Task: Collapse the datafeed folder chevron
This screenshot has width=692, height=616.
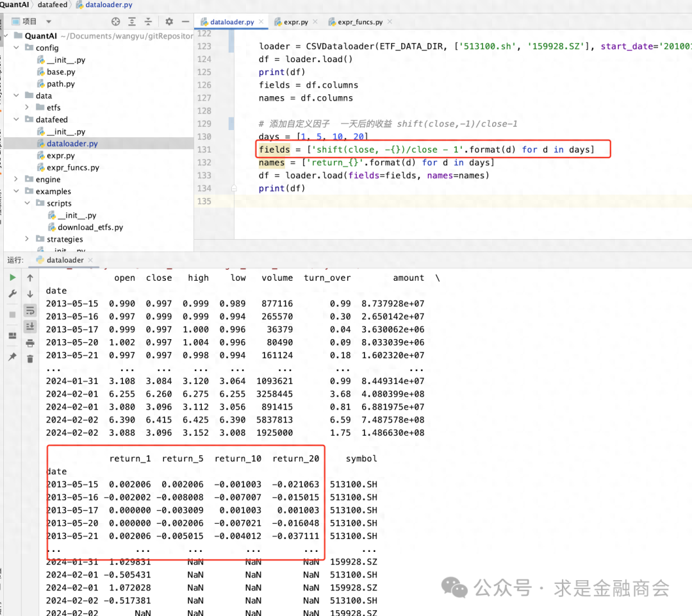Action: tap(16, 119)
